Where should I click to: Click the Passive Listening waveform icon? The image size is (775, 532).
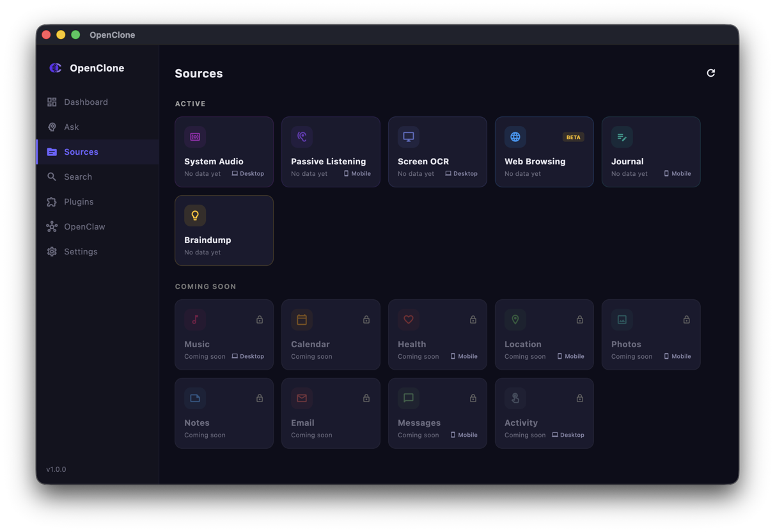pos(301,136)
